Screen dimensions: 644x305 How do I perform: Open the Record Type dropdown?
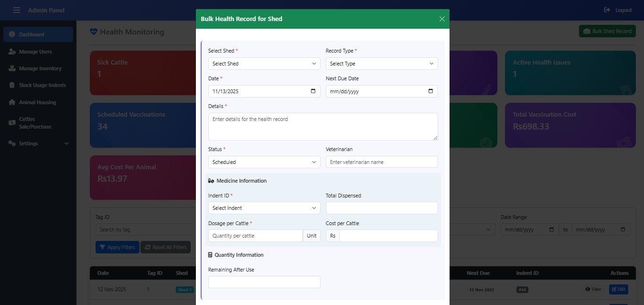tap(382, 64)
